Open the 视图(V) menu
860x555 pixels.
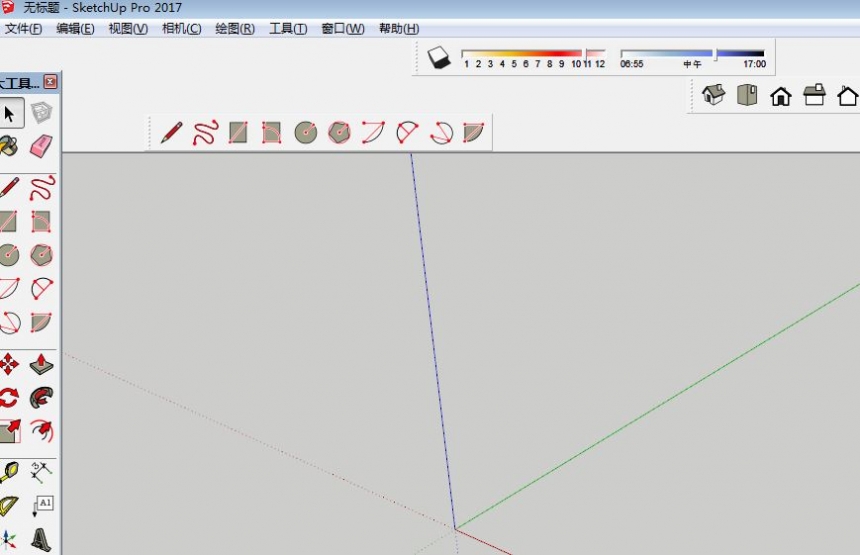coord(128,29)
